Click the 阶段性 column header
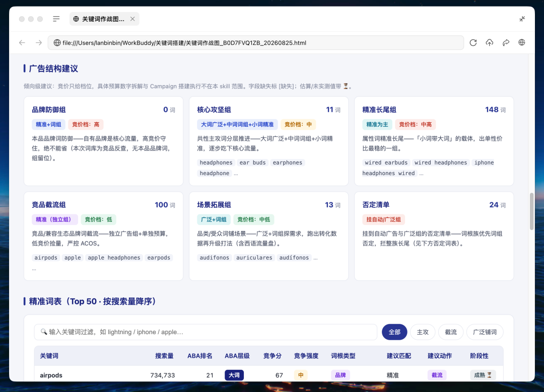Viewport: 544px width, 392px height. click(x=479, y=356)
